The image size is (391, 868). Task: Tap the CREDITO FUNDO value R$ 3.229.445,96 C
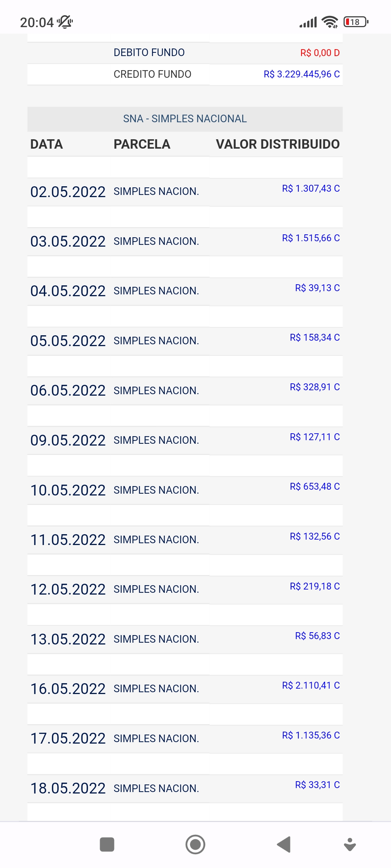coord(302,74)
